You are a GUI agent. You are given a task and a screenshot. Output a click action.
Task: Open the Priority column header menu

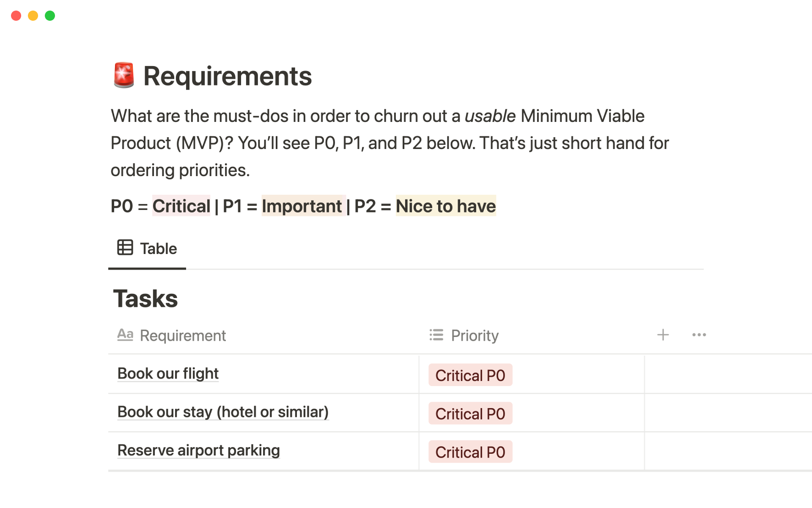pyautogui.click(x=475, y=336)
